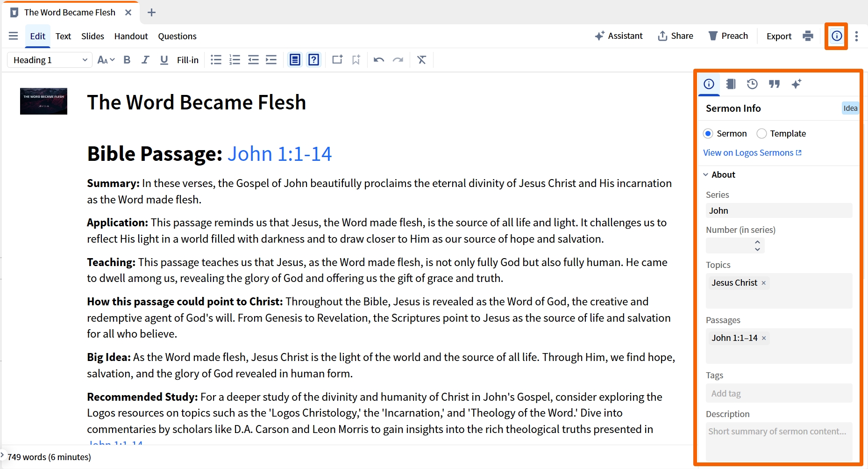Open the Questions tab

pos(177,36)
